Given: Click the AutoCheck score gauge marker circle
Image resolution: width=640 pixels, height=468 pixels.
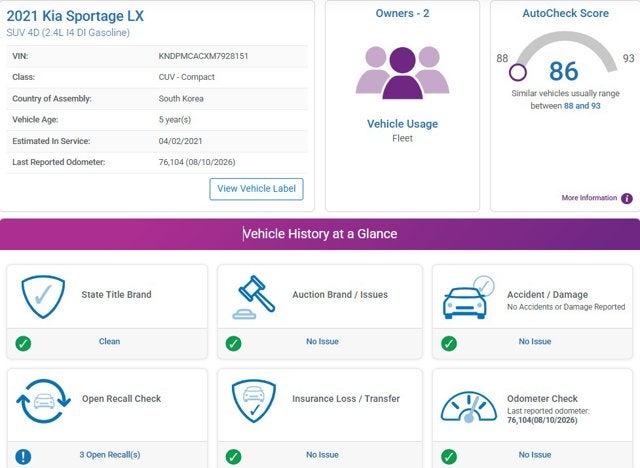Looking at the screenshot, I should [x=518, y=73].
